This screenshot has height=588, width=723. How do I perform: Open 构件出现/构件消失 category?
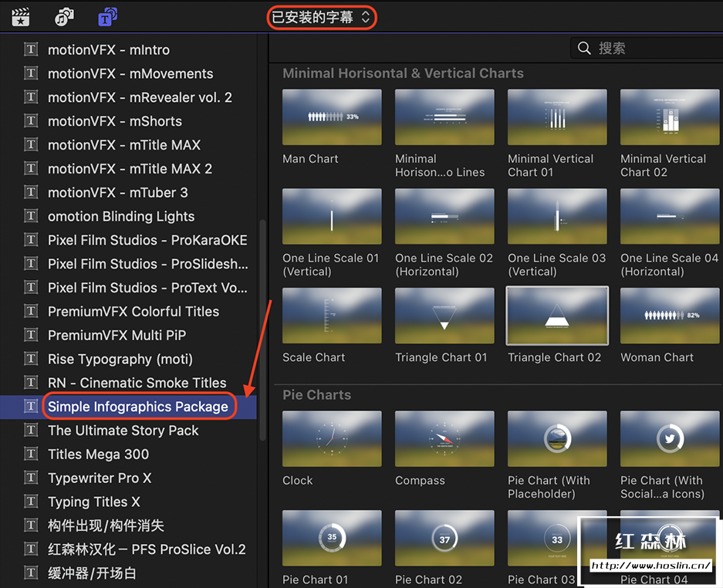pyautogui.click(x=128, y=525)
